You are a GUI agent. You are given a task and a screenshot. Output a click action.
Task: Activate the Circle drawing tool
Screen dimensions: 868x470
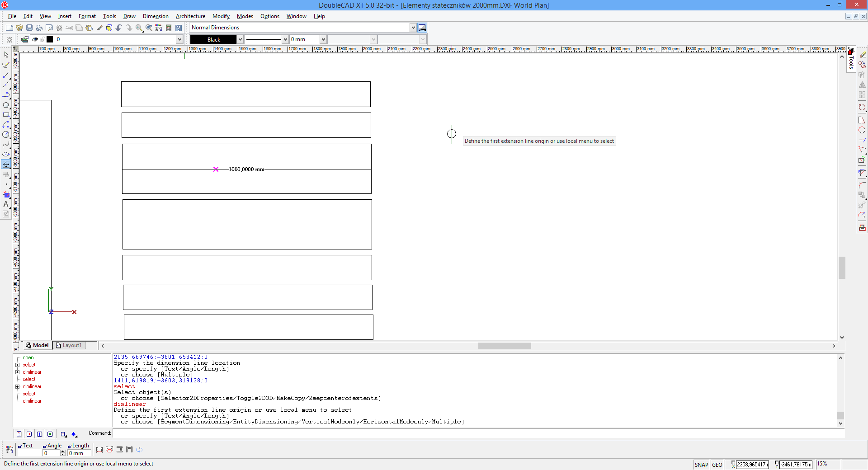click(x=6, y=135)
